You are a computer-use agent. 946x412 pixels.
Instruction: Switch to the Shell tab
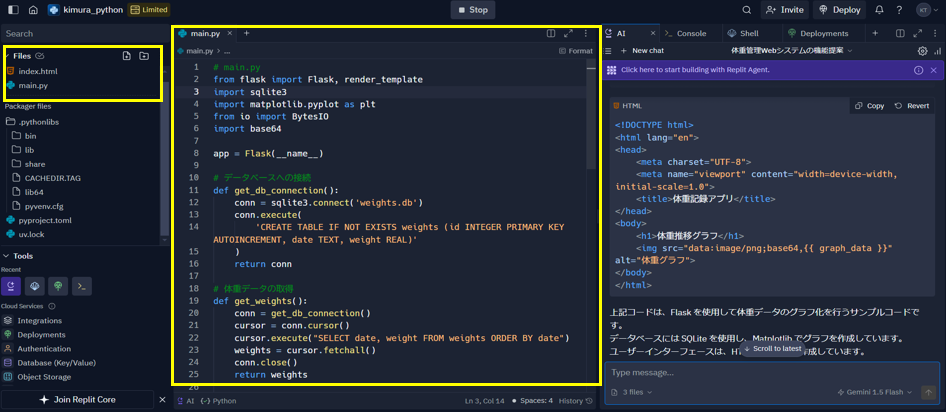pyautogui.click(x=742, y=34)
